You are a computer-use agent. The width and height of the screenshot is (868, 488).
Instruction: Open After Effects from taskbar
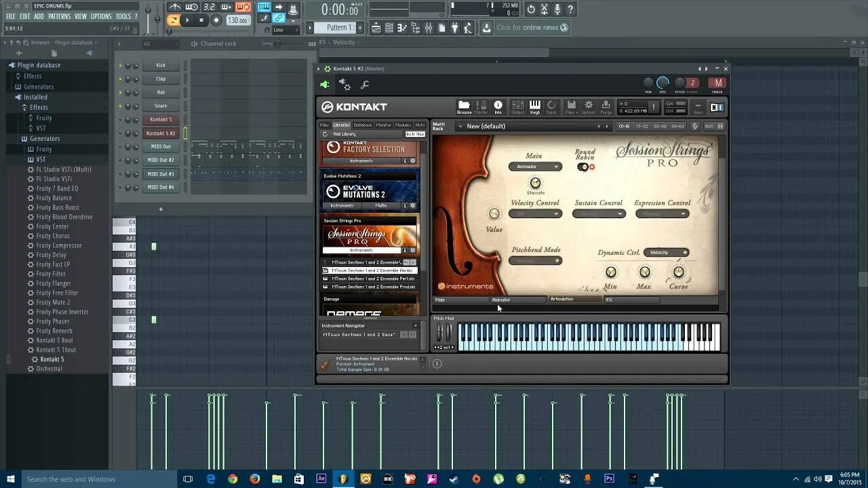(x=321, y=479)
